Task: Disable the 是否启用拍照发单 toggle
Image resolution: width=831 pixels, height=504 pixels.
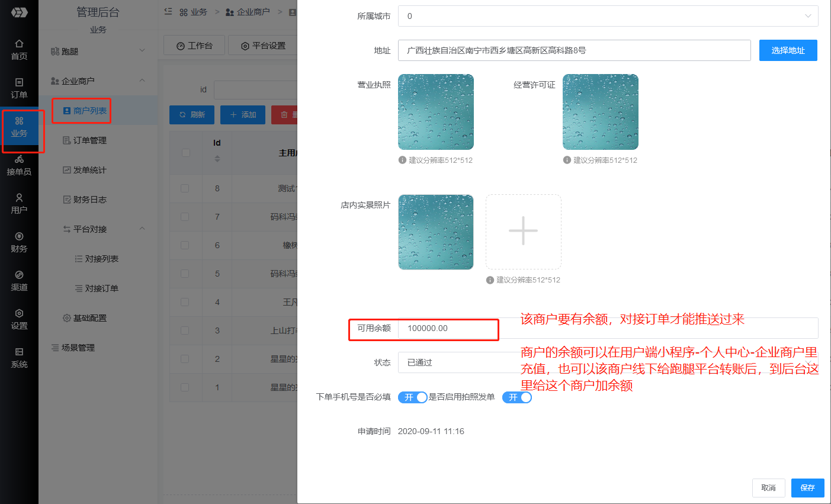Action: click(x=516, y=397)
